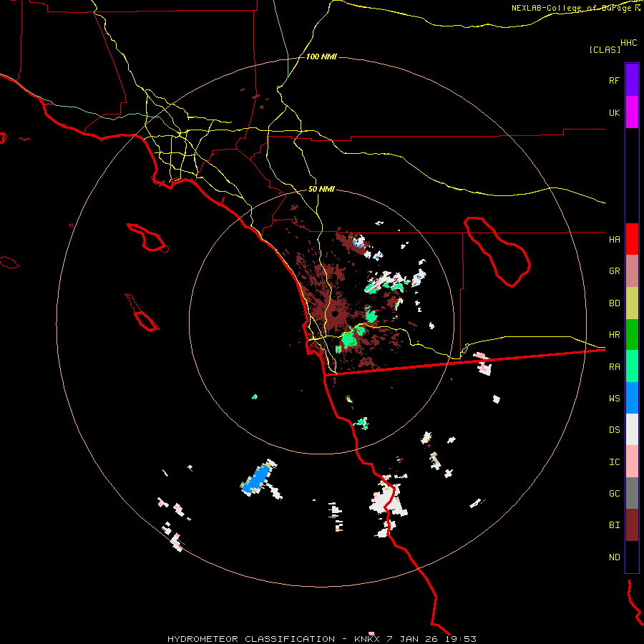Click the purple RF legend color swatch
The width and height of the screenshot is (644, 644).
click(x=632, y=80)
